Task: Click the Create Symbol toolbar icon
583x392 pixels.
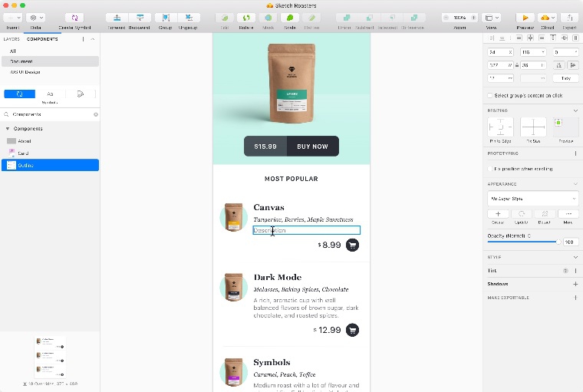Action: point(74,18)
